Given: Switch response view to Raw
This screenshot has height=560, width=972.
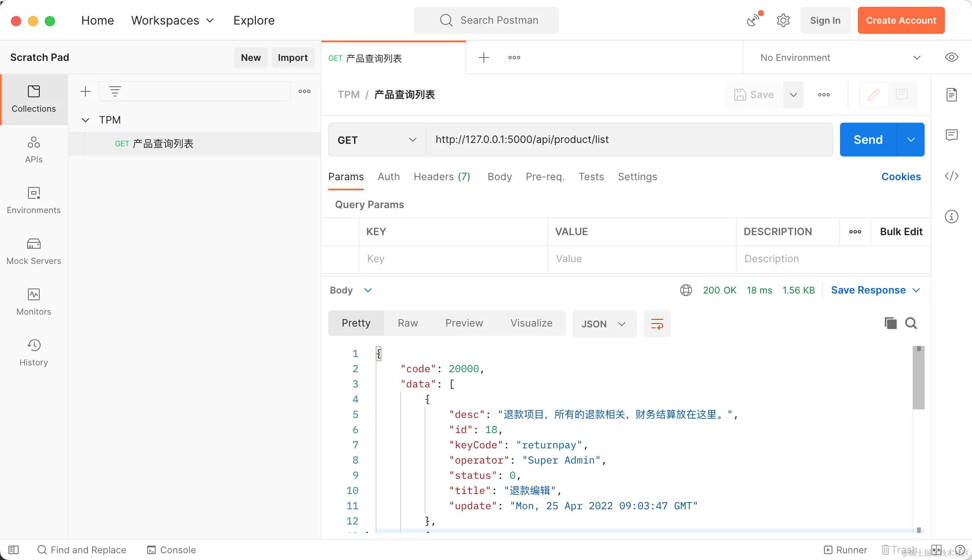Looking at the screenshot, I should tap(408, 323).
